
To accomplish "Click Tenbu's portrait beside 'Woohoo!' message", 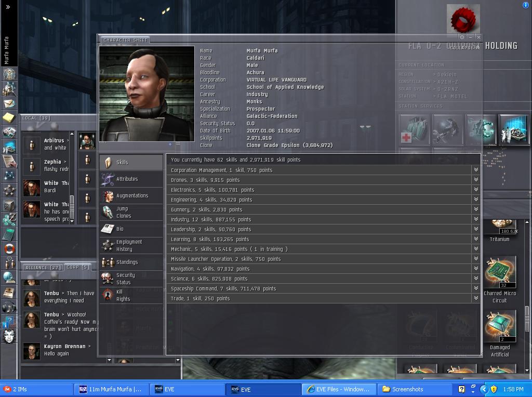I will [x=32, y=320].
